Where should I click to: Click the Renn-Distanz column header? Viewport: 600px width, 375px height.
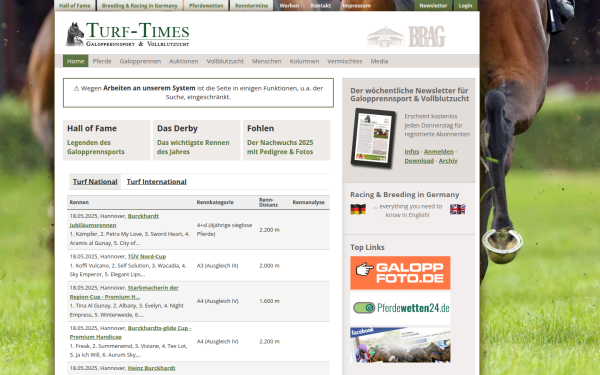(268, 202)
